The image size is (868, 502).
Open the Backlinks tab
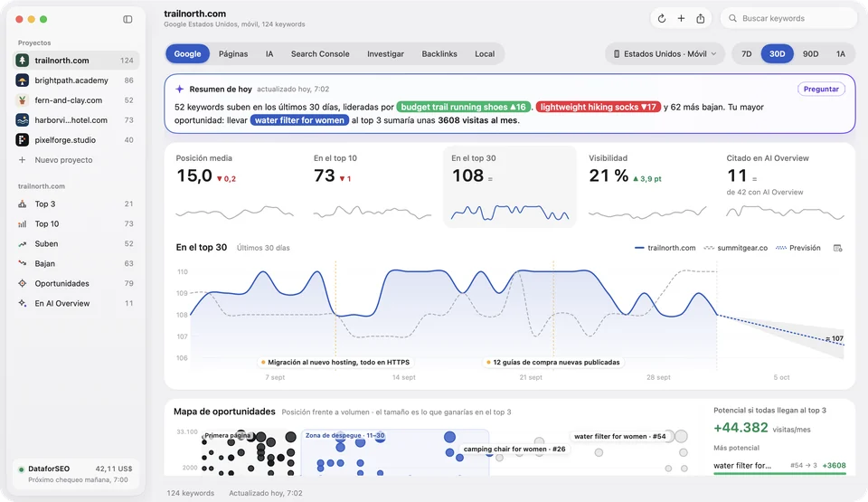439,53
